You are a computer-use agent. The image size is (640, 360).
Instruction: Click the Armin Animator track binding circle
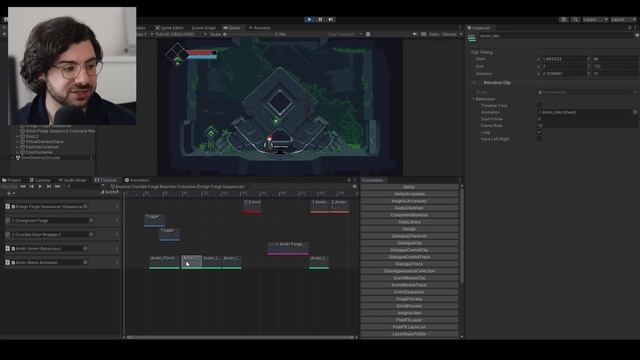coord(85,262)
